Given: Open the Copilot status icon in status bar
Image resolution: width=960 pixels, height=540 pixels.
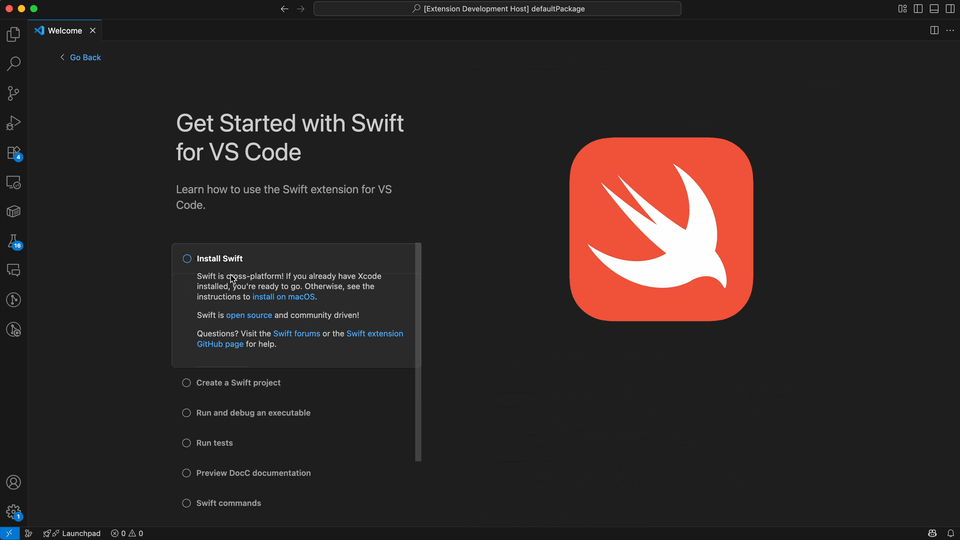Looking at the screenshot, I should (x=932, y=533).
